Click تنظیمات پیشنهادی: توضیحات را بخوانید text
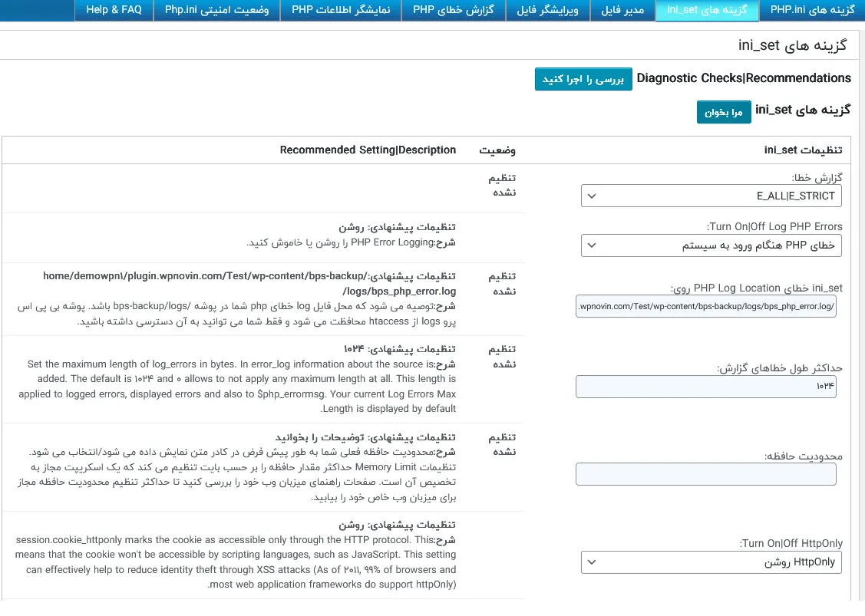Screen dimensions: 865x616 click(x=365, y=437)
